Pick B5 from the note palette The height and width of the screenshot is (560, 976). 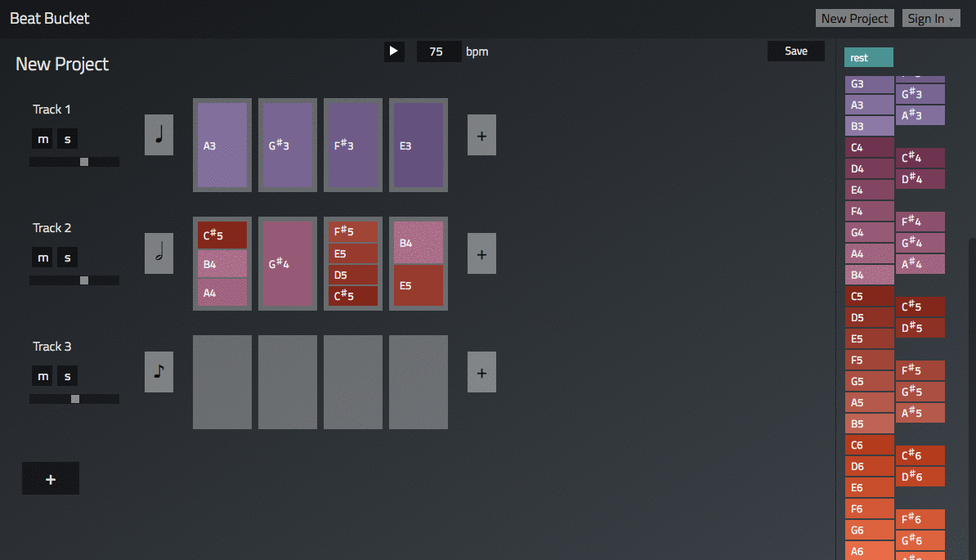(870, 423)
